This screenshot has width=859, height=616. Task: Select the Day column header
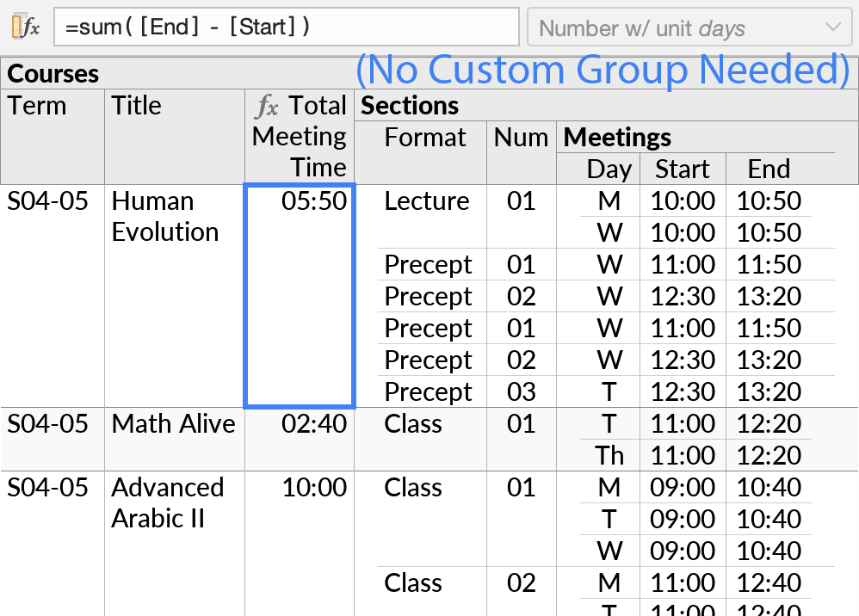click(x=609, y=169)
